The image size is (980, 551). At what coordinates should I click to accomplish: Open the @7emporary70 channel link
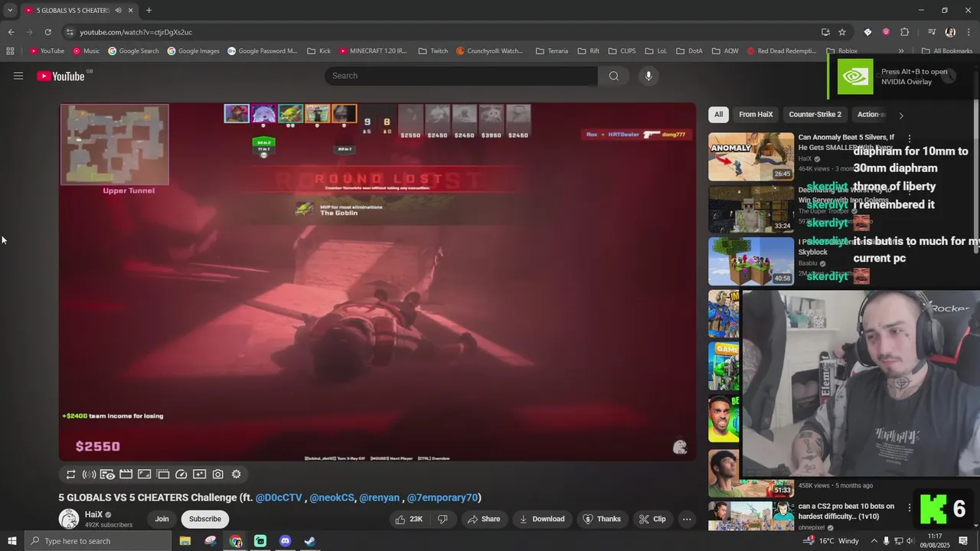[x=443, y=497]
